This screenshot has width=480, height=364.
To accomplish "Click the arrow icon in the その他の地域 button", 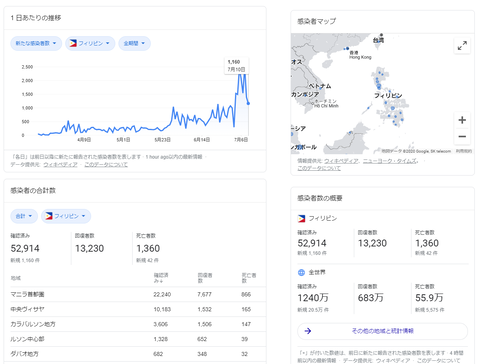I will [x=308, y=331].
